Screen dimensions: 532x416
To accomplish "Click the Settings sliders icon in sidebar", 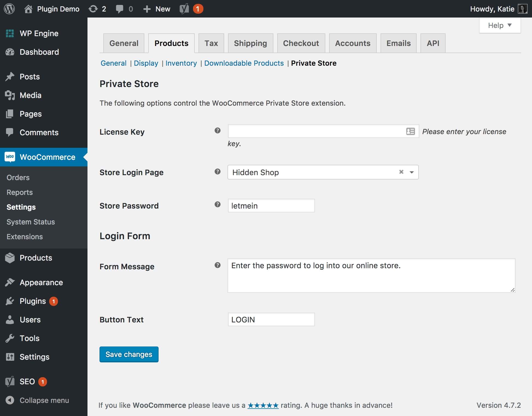I will (x=10, y=357).
